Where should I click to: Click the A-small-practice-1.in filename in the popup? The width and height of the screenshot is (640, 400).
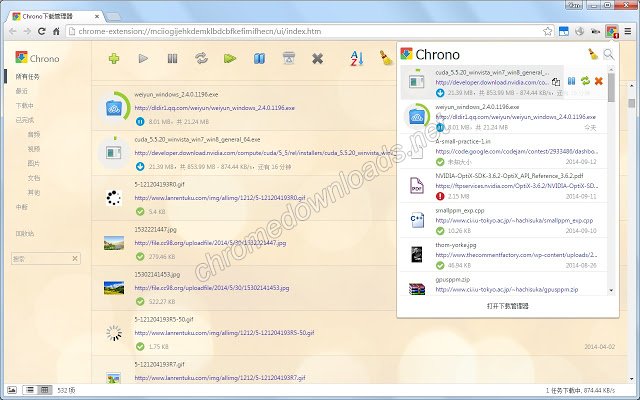coord(463,141)
